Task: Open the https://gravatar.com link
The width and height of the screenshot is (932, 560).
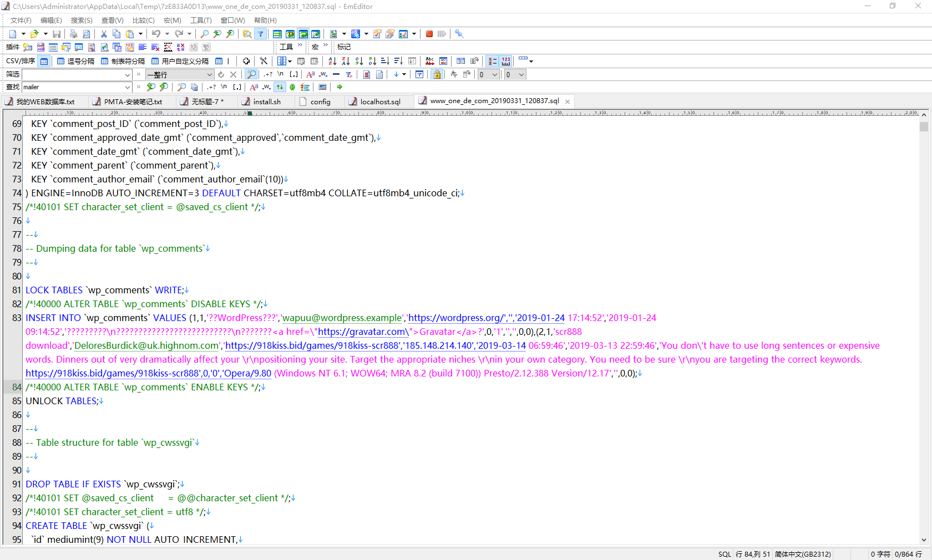Action: tap(363, 332)
